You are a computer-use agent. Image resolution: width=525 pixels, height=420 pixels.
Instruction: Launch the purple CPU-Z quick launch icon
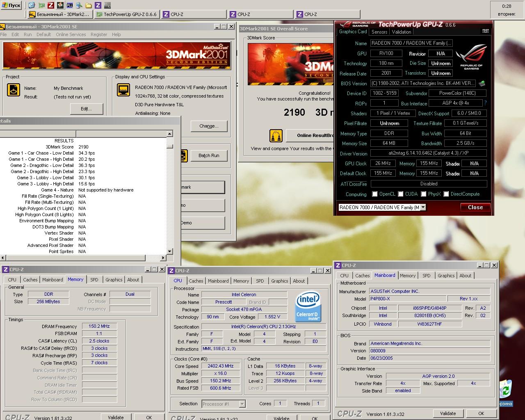coord(98,5)
